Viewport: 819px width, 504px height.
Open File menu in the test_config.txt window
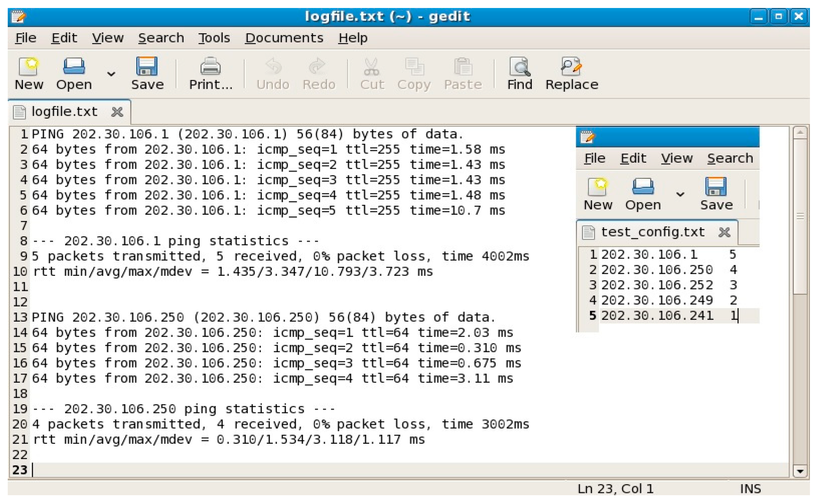click(595, 158)
